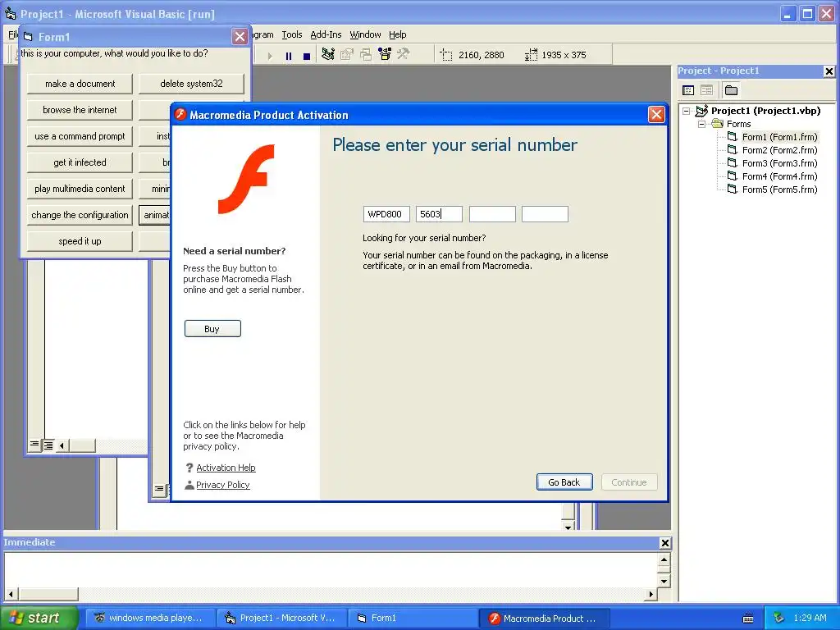Click the Stop (End) toolbar button
Screen dimensions: 840x630
point(307,55)
